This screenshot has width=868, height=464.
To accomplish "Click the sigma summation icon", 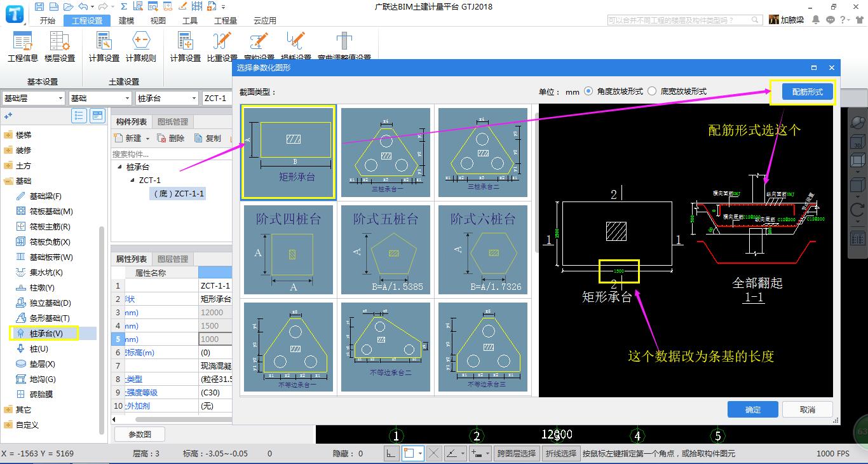I will point(123,6).
